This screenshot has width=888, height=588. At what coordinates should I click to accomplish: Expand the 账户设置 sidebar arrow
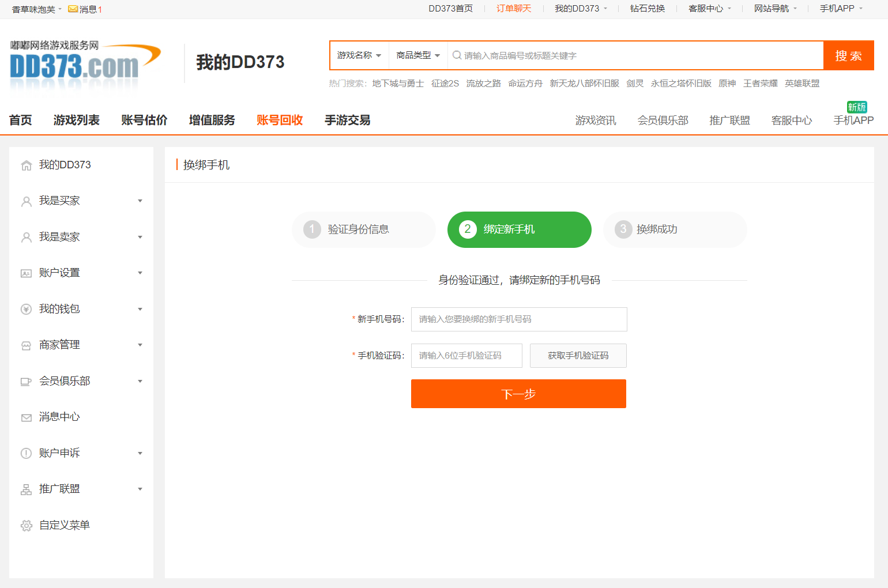[x=140, y=273]
